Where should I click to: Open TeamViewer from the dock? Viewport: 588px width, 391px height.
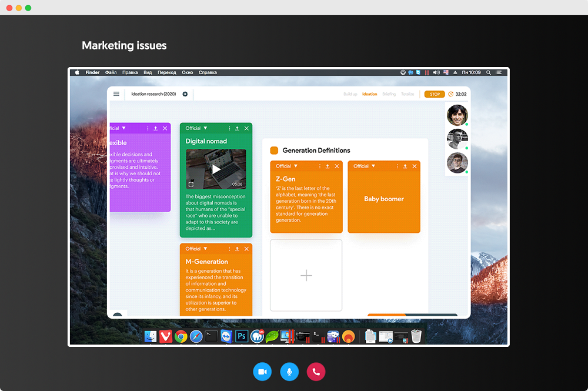coord(226,336)
